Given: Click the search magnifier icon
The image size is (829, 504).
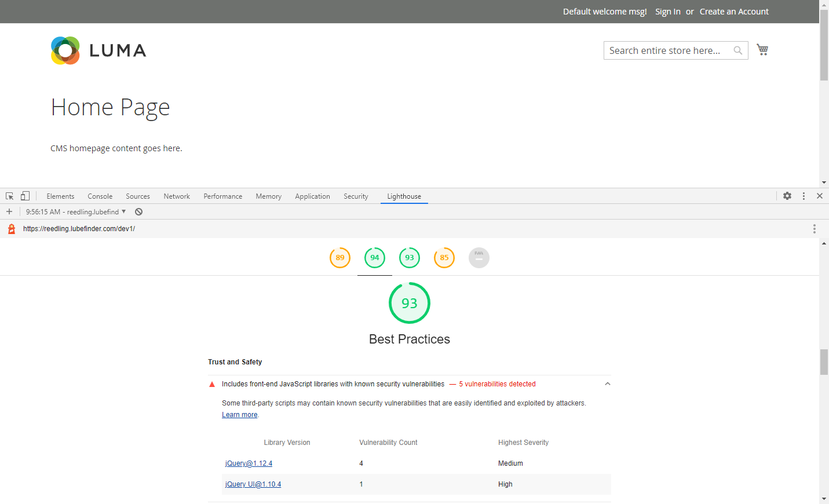Looking at the screenshot, I should click(737, 50).
